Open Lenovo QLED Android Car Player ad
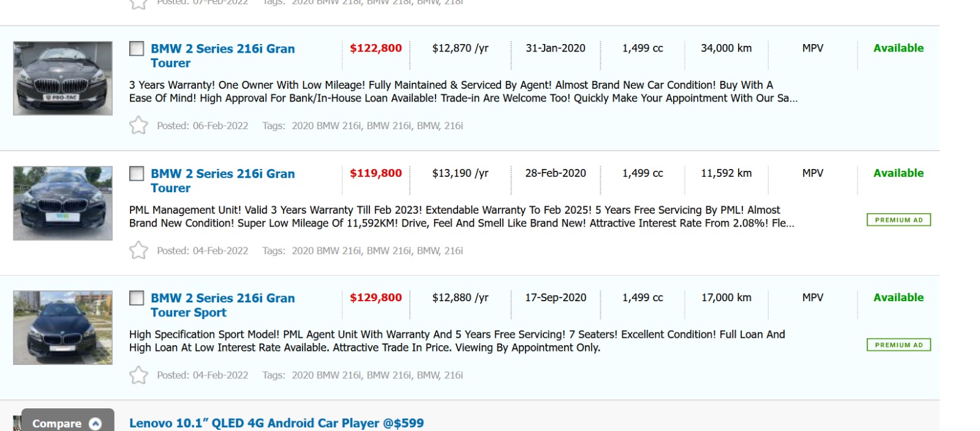Image resolution: width=980 pixels, height=431 pixels. (276, 423)
